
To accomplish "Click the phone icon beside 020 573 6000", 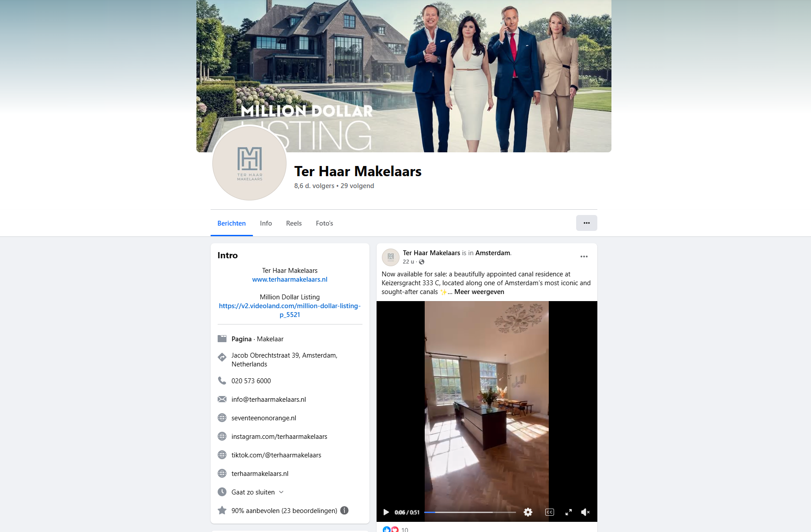I will tap(222, 381).
